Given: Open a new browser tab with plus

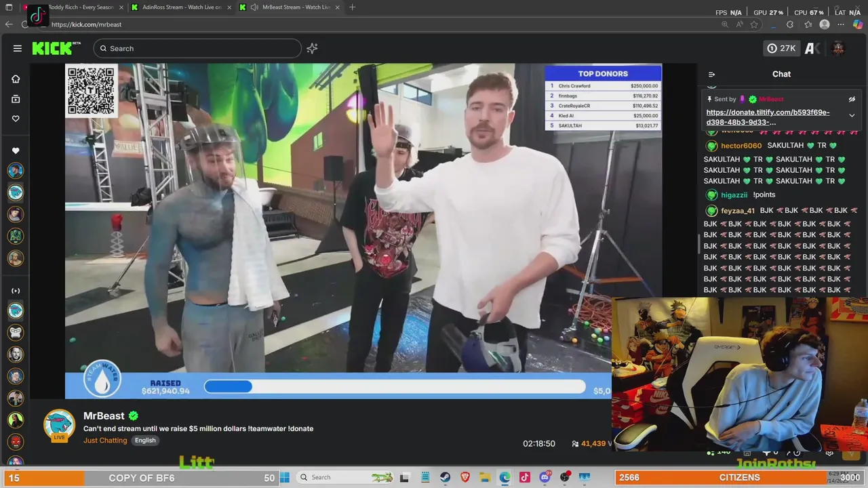Looking at the screenshot, I should pyautogui.click(x=352, y=7).
